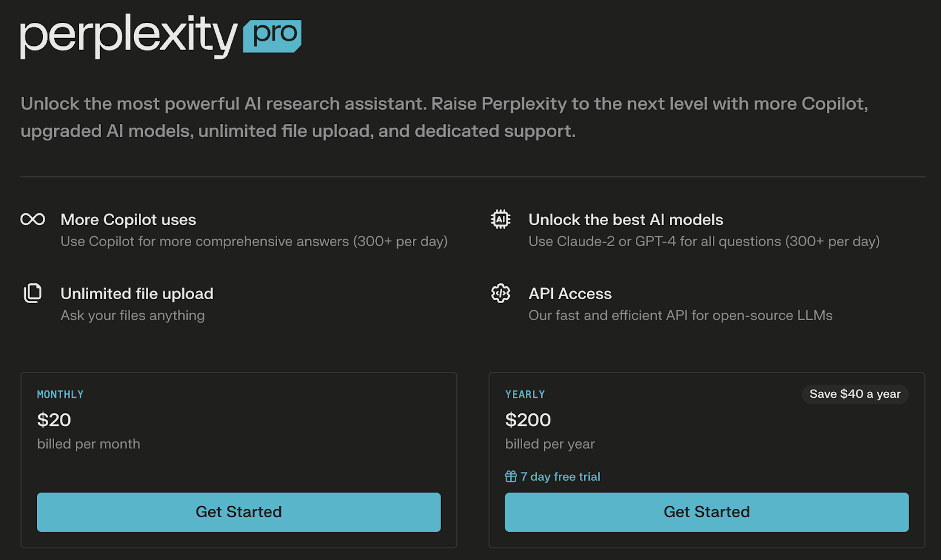Click the file copy icon for Unlimited file upload
The image size is (941, 560).
tap(32, 293)
